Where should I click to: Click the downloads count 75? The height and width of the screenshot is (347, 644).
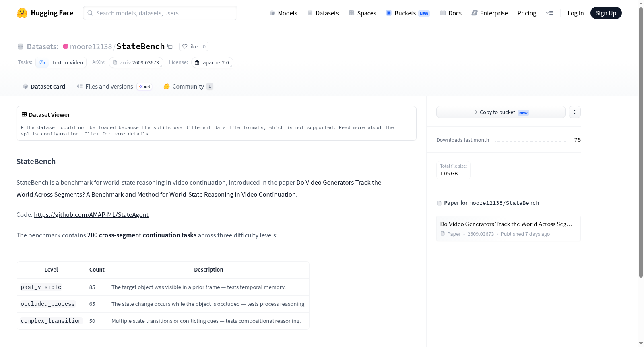[x=578, y=140]
